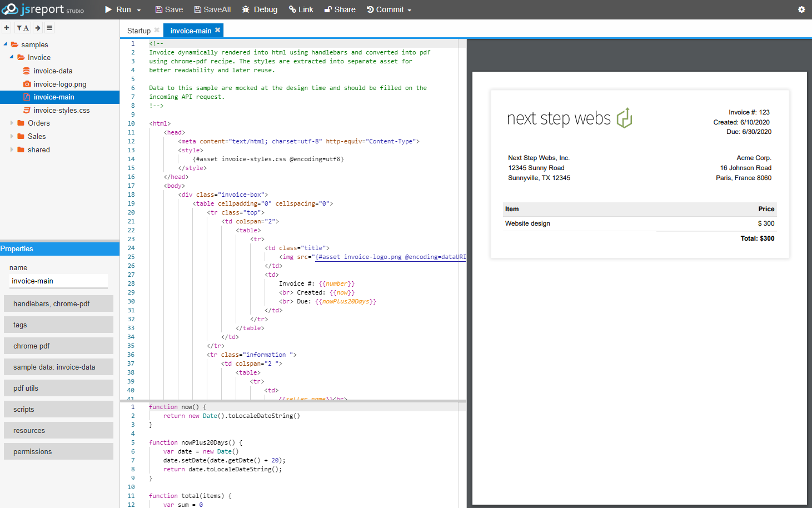Screen dimensions: 812x508
Task: Expand the Orders folder
Action: point(12,123)
